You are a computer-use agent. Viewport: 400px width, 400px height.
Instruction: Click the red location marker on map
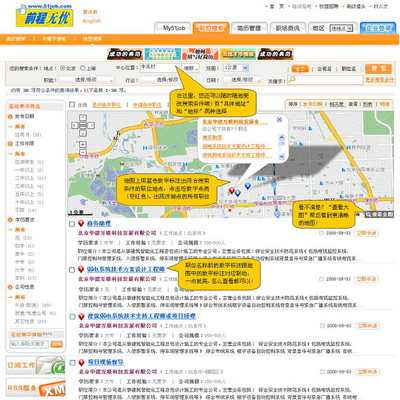point(231,191)
